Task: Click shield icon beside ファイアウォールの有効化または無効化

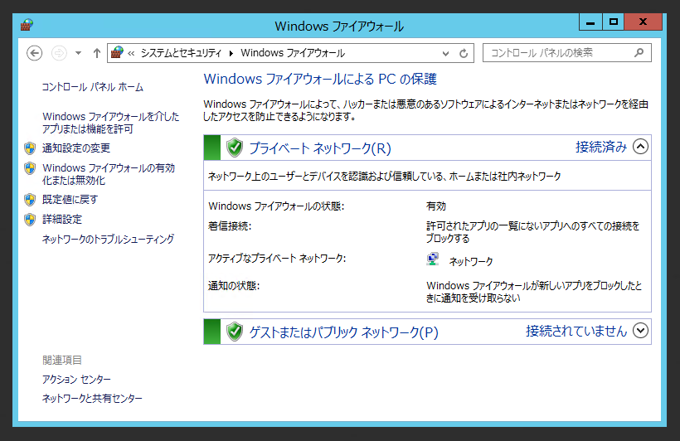Action: point(30,168)
